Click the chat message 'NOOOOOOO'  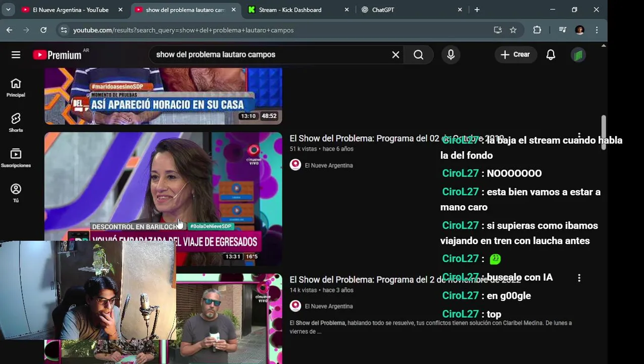pos(514,173)
